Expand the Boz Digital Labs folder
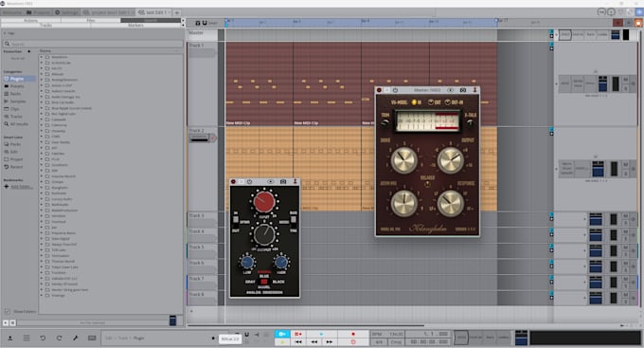This screenshot has width=644, height=348. coord(41,114)
